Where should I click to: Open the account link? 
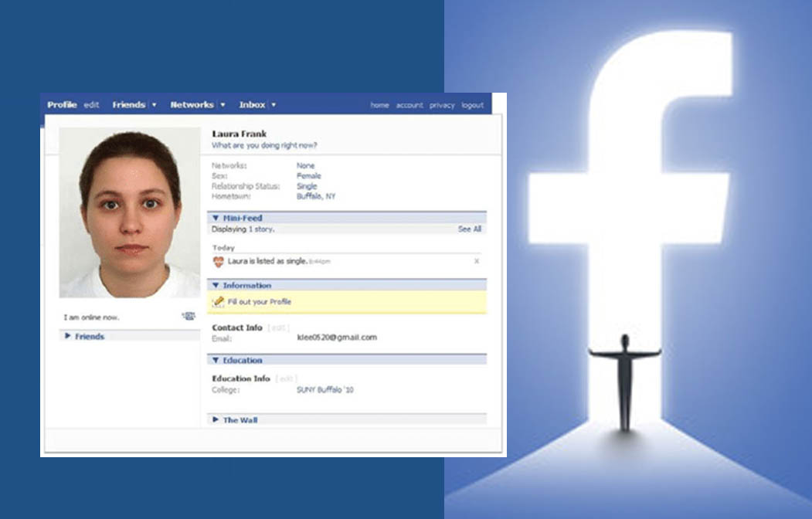click(409, 105)
